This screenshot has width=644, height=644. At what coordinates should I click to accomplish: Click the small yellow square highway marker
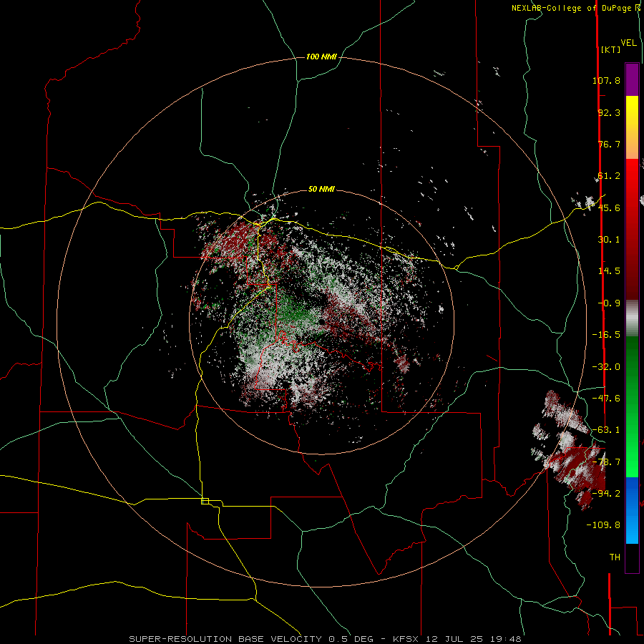[x=205, y=501]
